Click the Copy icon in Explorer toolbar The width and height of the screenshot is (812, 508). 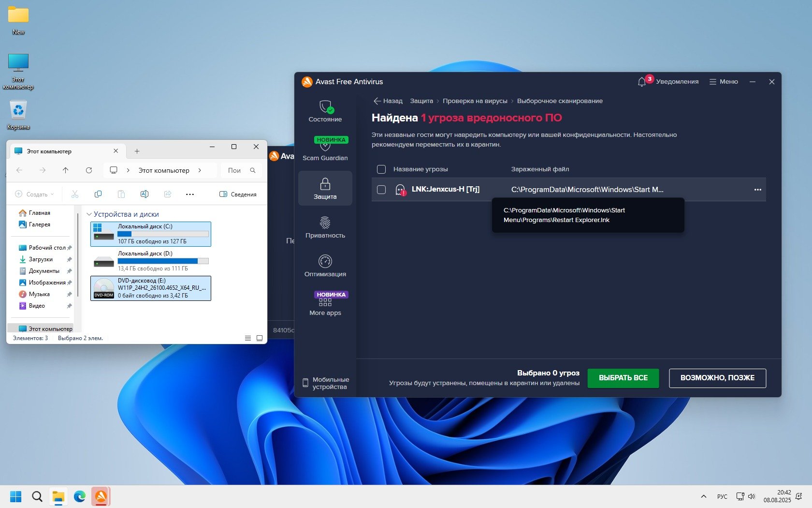point(98,194)
